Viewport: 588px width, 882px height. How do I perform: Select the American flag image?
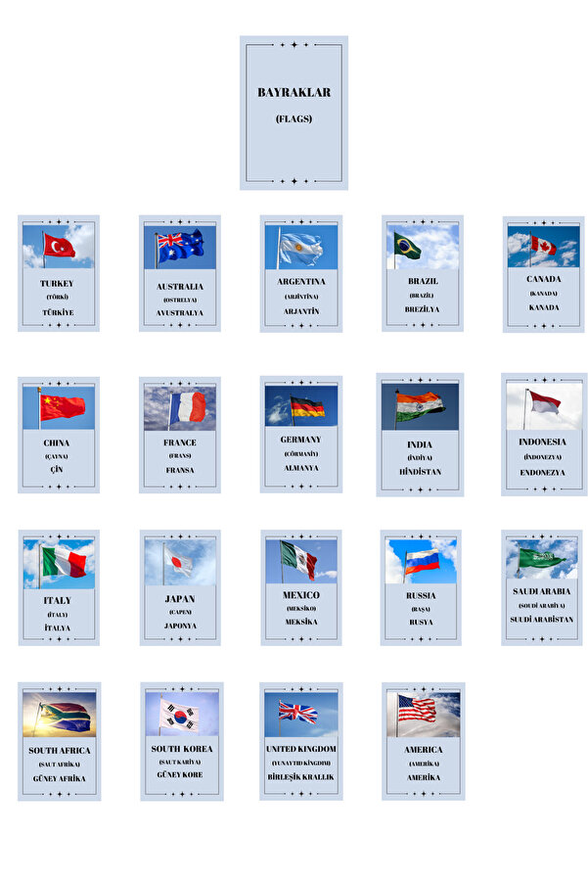pyautogui.click(x=423, y=714)
